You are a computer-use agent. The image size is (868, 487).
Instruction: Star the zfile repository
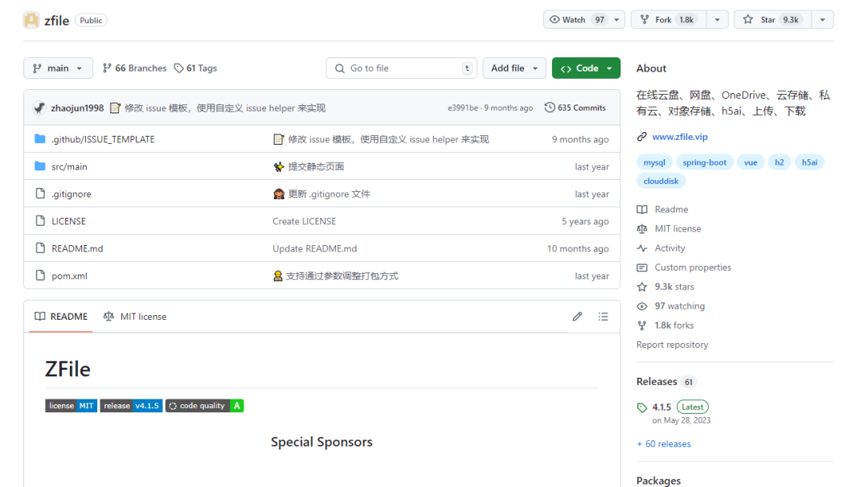pyautogui.click(x=772, y=18)
